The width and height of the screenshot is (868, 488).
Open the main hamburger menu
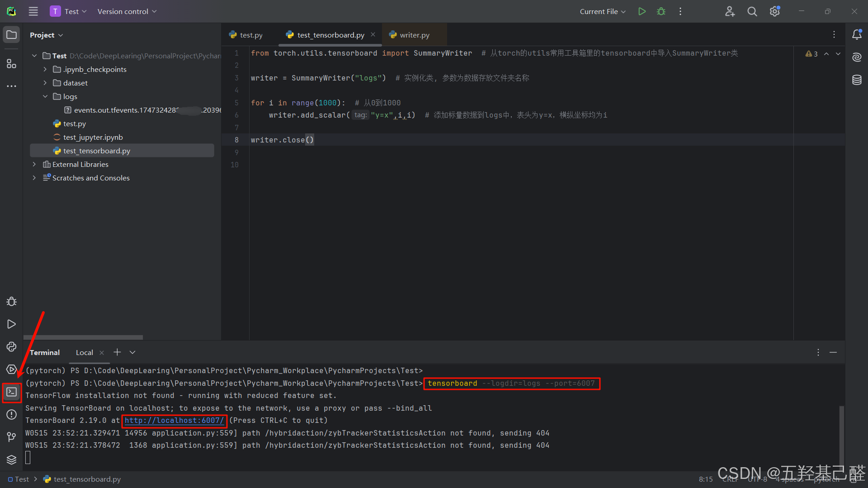pos(33,11)
